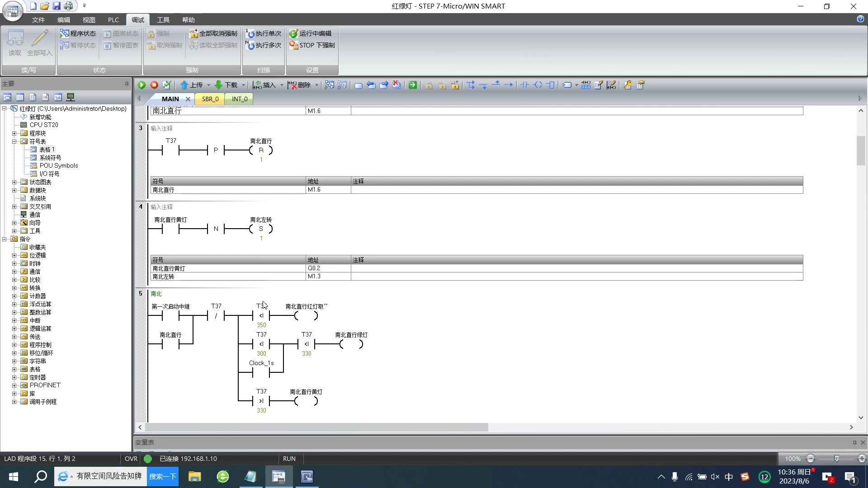Click the red STOP button in editor toolbar
The width and height of the screenshot is (868, 488).
(x=154, y=85)
